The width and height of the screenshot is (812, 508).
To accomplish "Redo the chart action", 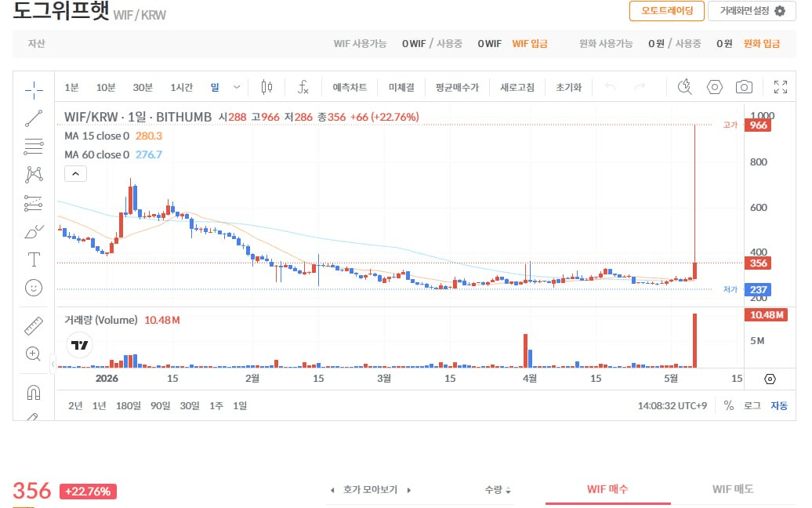I will (x=640, y=87).
